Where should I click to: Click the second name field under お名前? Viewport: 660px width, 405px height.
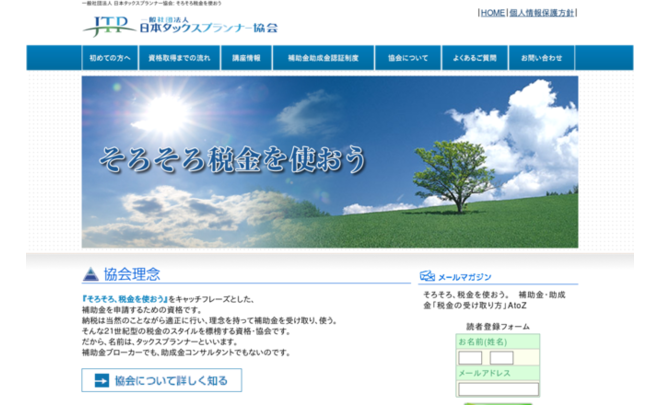pos(502,358)
